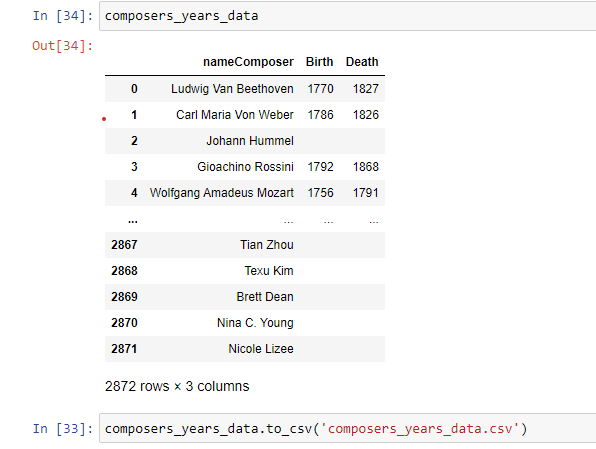Select the Out[34] prompt label

(63, 46)
